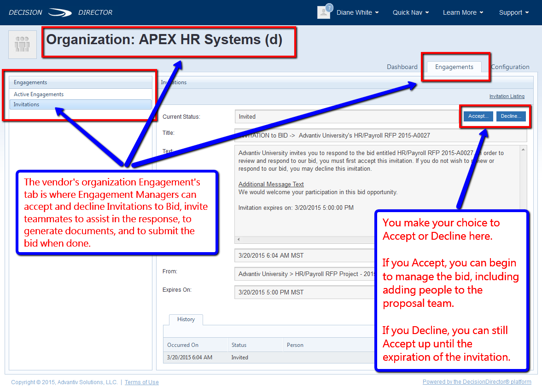Select the Engagements tab

tap(454, 67)
